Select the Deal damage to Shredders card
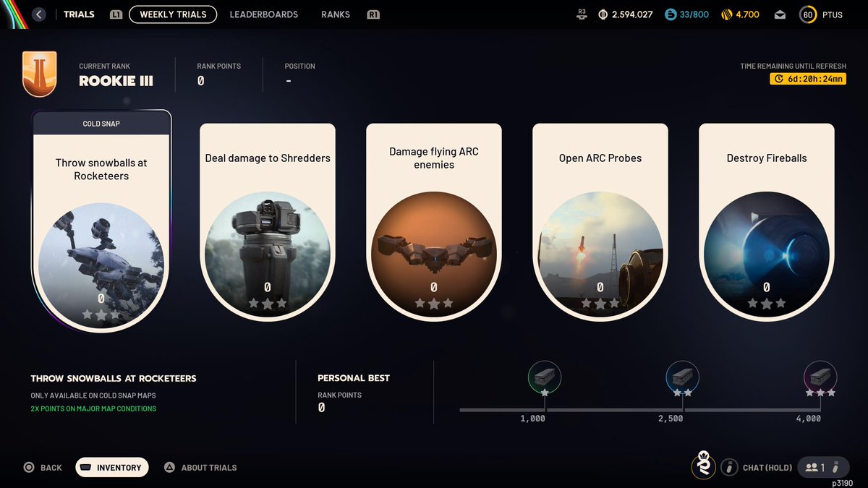The height and width of the screenshot is (488, 868). (268, 221)
